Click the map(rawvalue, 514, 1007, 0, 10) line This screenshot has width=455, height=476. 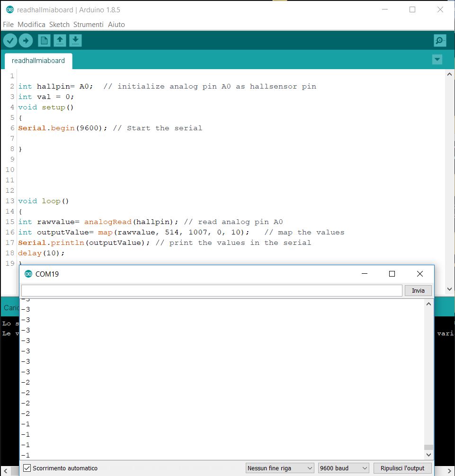click(181, 232)
